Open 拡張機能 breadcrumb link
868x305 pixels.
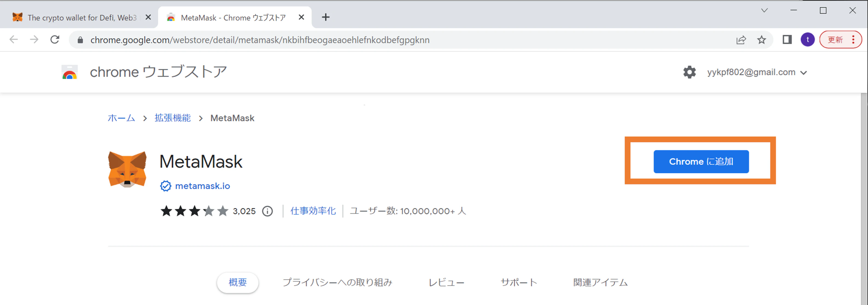tap(173, 118)
